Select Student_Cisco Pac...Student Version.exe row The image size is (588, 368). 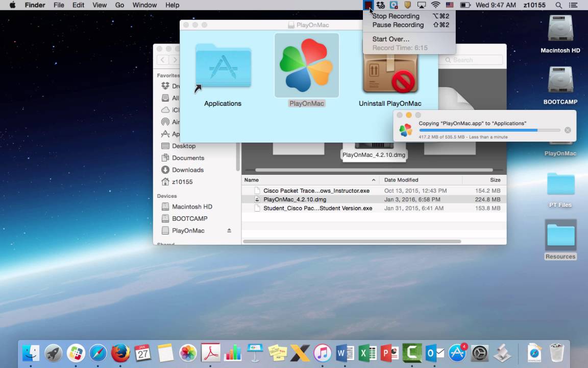coord(374,208)
